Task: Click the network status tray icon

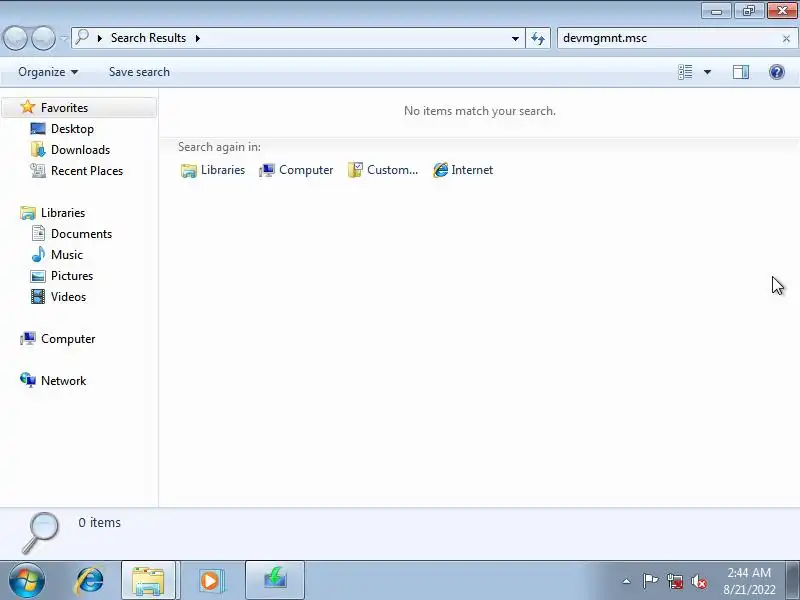Action: tap(674, 581)
